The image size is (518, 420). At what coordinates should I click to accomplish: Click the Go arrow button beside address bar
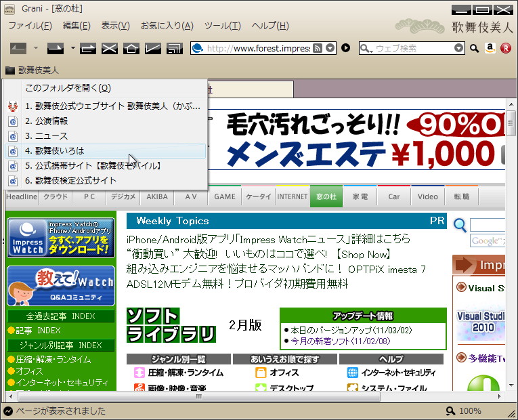pyautogui.click(x=346, y=48)
